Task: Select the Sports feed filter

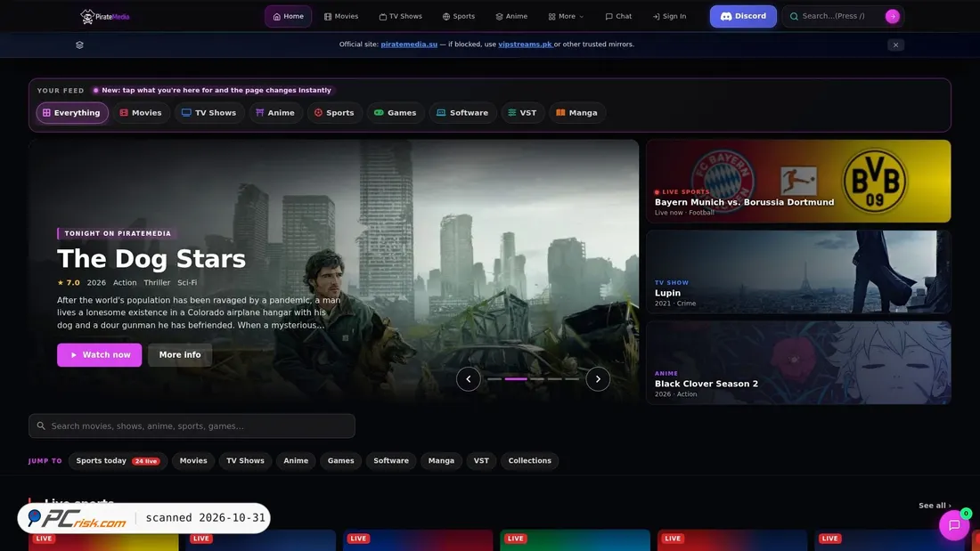Action: [x=334, y=113]
